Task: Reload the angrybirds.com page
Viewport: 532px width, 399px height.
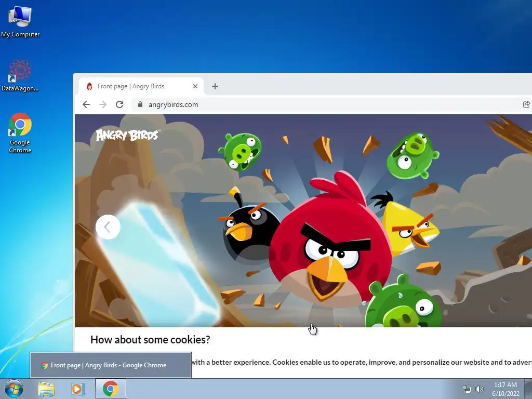Action: click(x=119, y=104)
